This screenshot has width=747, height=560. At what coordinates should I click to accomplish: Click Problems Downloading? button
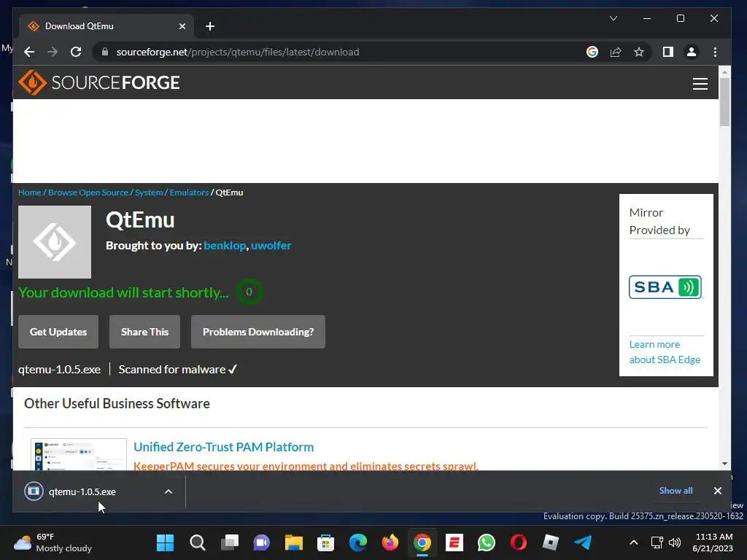(258, 332)
